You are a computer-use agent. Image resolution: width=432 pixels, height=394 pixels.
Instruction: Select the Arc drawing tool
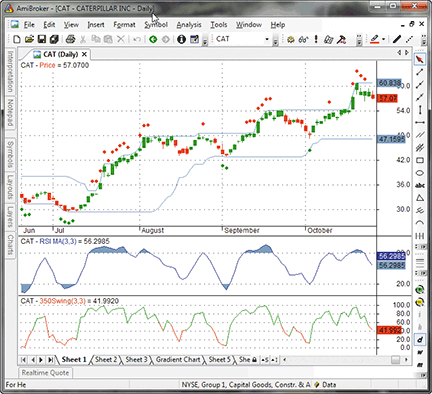[420, 223]
